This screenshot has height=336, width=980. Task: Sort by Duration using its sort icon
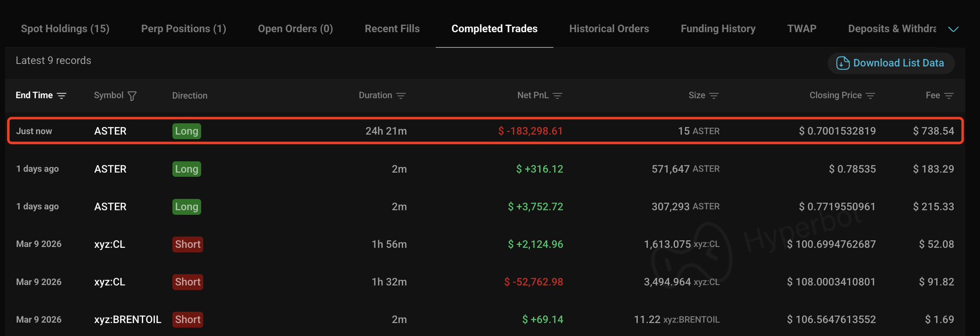coord(401,96)
